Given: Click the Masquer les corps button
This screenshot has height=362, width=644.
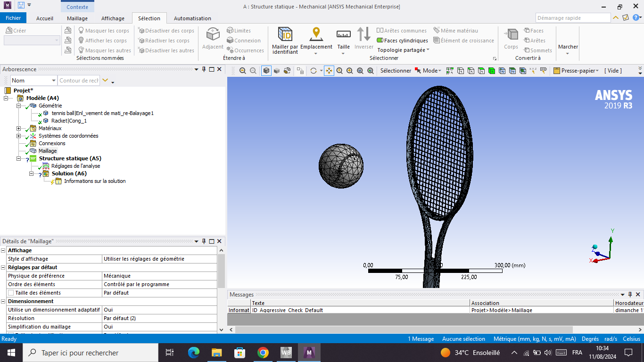Looking at the screenshot, I should (x=104, y=31).
